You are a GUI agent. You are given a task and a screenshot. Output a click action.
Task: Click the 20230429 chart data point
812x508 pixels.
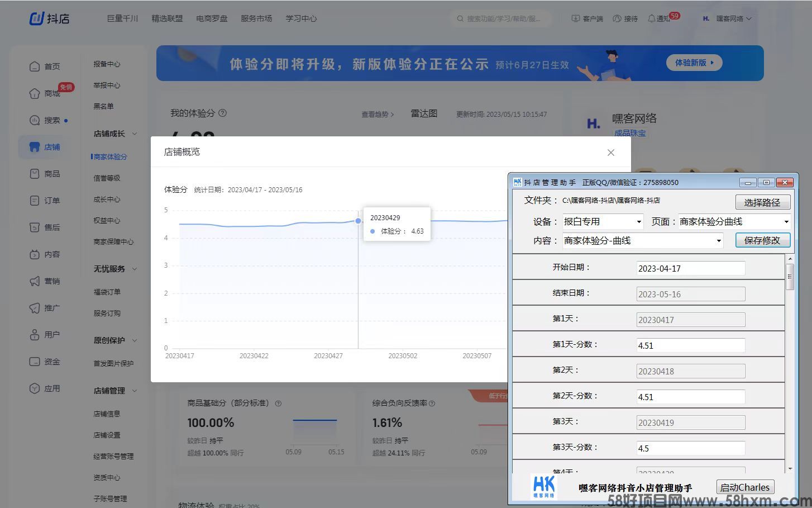click(x=358, y=221)
